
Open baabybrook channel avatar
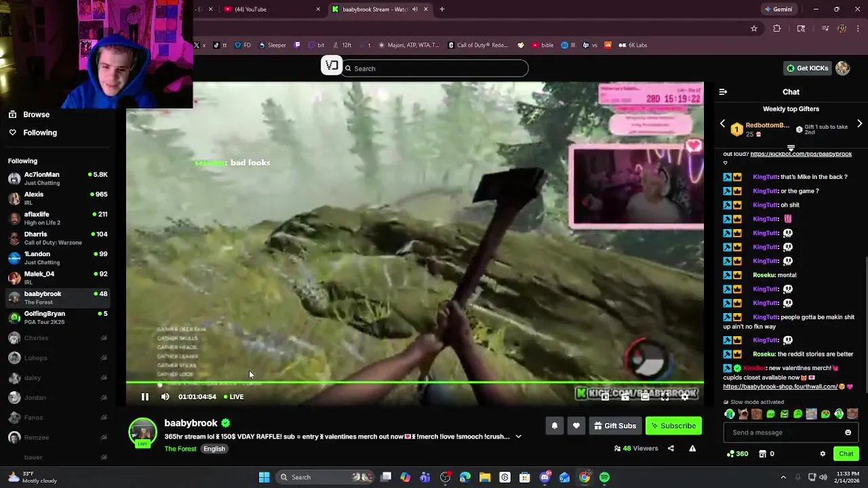point(142,432)
